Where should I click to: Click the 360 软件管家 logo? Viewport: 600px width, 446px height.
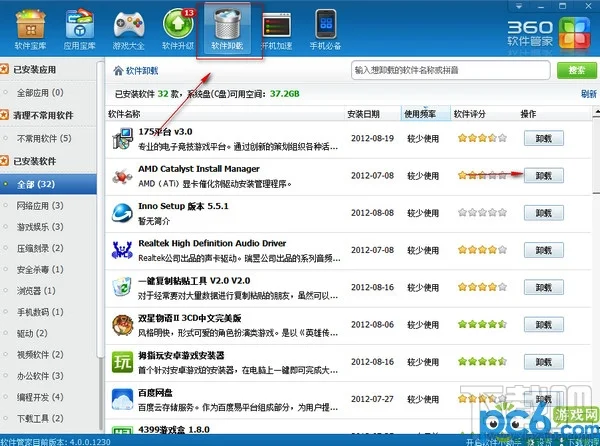point(548,34)
